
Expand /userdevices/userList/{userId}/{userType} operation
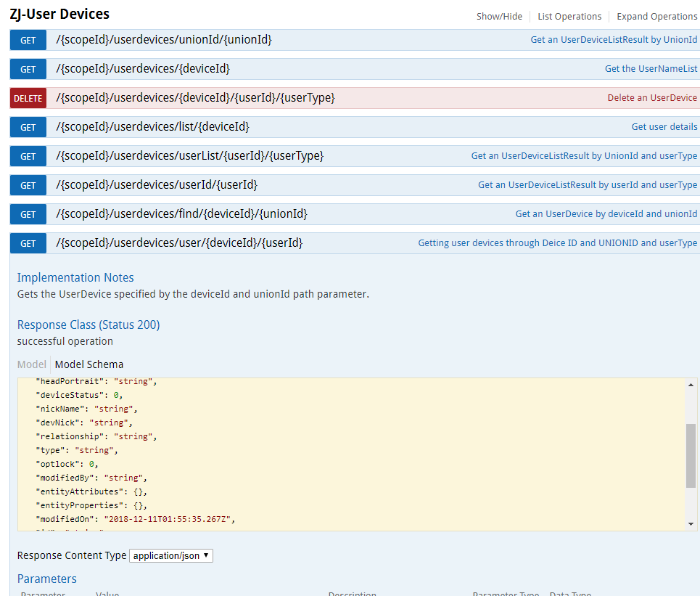[190, 156]
